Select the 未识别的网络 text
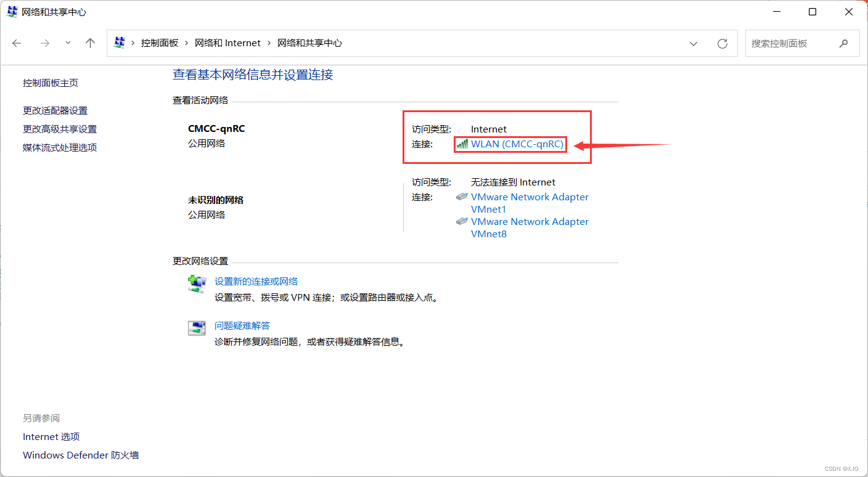 216,200
